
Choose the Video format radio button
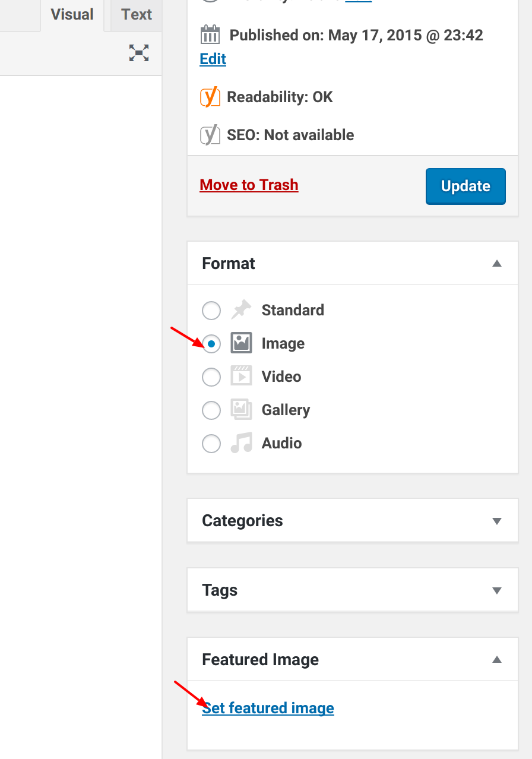click(x=211, y=377)
